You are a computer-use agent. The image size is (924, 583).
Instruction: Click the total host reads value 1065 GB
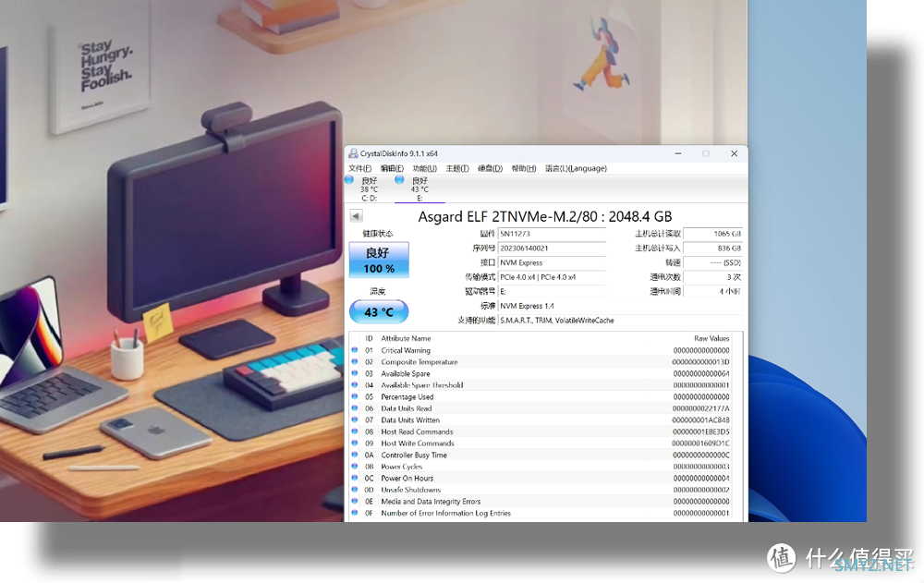click(x=712, y=234)
